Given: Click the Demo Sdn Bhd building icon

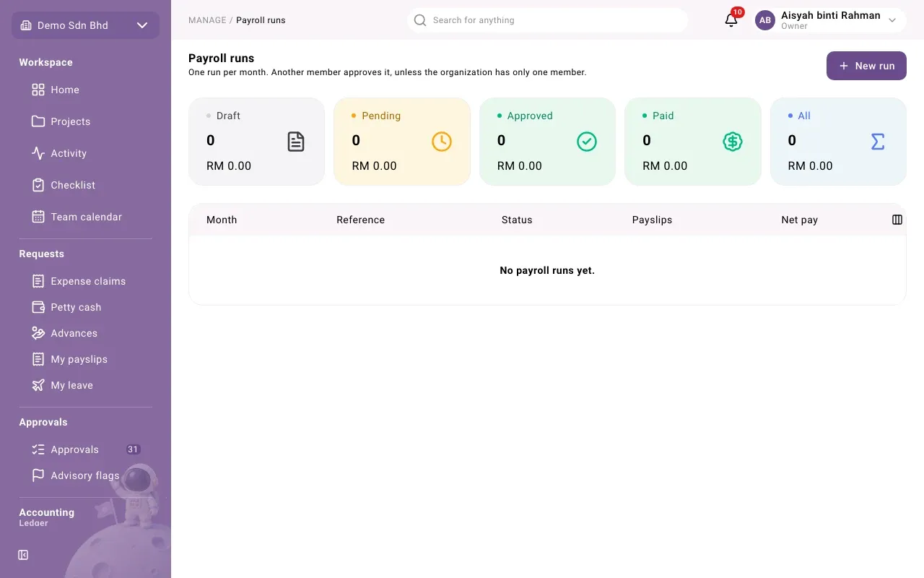Looking at the screenshot, I should 26,25.
